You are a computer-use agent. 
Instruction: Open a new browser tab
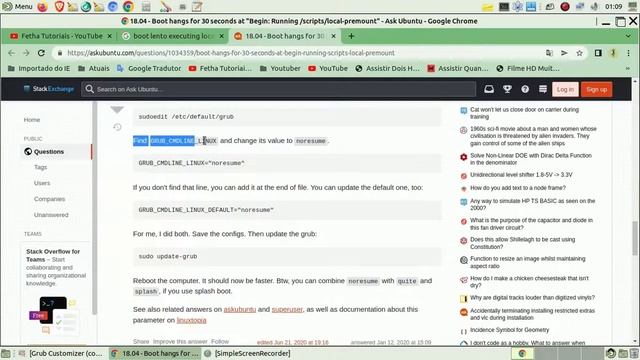pyautogui.click(x=351, y=36)
